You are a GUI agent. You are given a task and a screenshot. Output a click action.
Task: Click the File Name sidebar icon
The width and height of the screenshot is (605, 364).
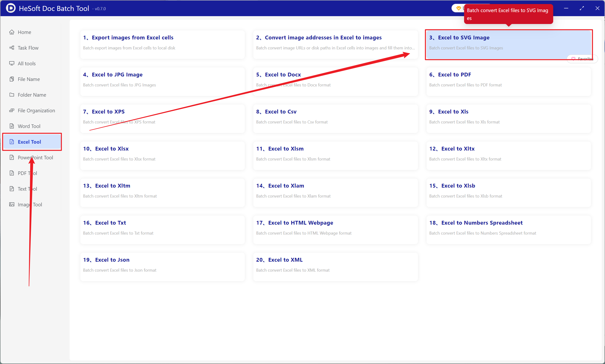pos(12,79)
